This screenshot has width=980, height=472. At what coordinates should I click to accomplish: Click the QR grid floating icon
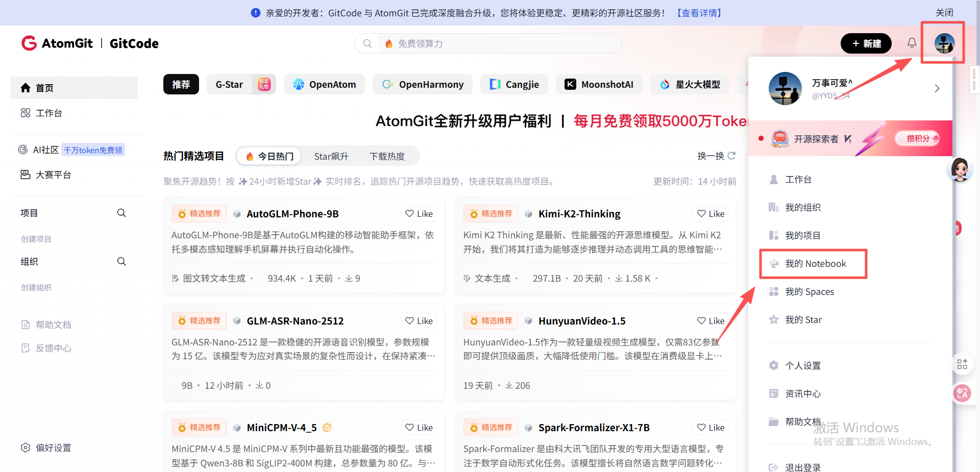click(962, 364)
